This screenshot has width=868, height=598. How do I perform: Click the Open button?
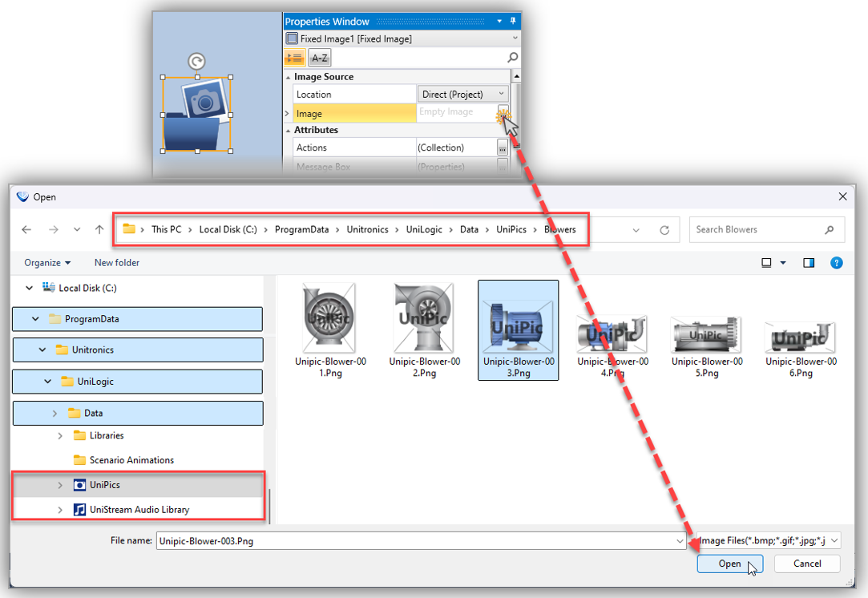(x=729, y=564)
